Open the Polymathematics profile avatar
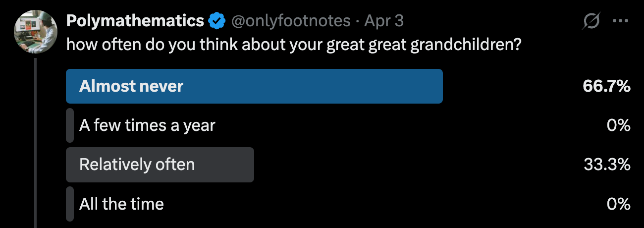Screen dimensions: 644x228 click(x=34, y=31)
